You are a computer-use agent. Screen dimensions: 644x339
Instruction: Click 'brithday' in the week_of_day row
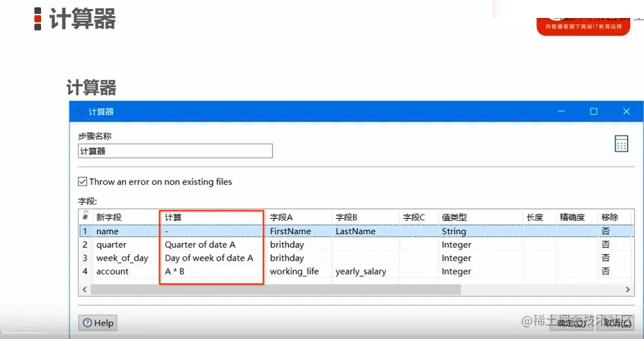(287, 258)
